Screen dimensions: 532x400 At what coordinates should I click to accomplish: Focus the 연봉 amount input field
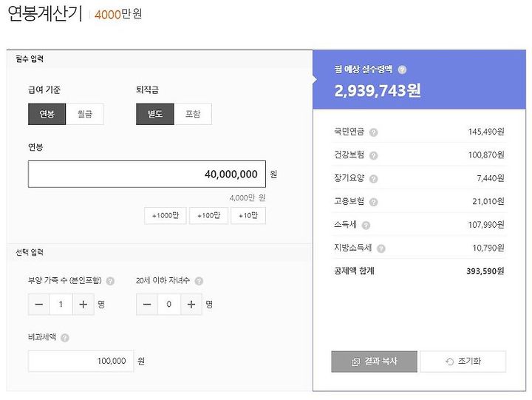point(147,174)
